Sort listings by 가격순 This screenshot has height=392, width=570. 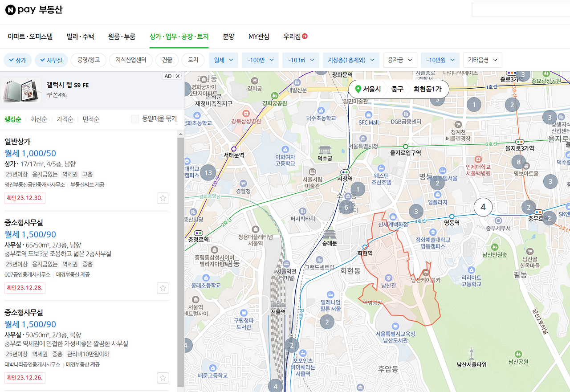[x=65, y=119]
